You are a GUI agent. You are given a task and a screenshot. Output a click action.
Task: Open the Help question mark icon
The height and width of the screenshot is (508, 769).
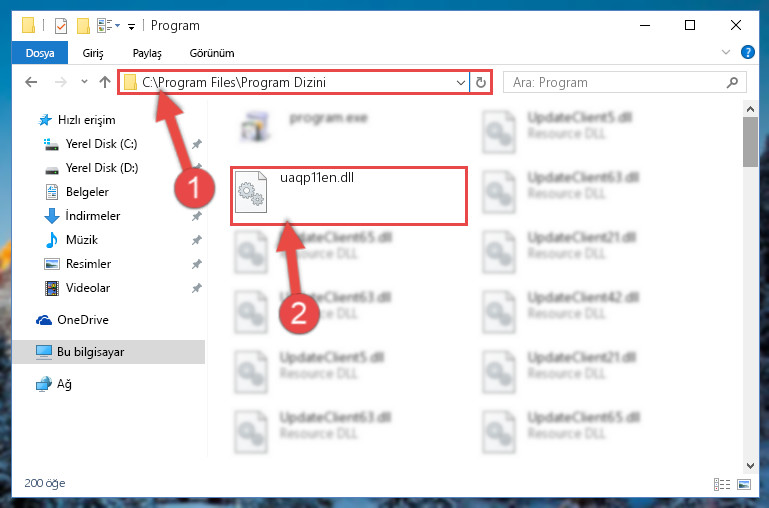[747, 52]
